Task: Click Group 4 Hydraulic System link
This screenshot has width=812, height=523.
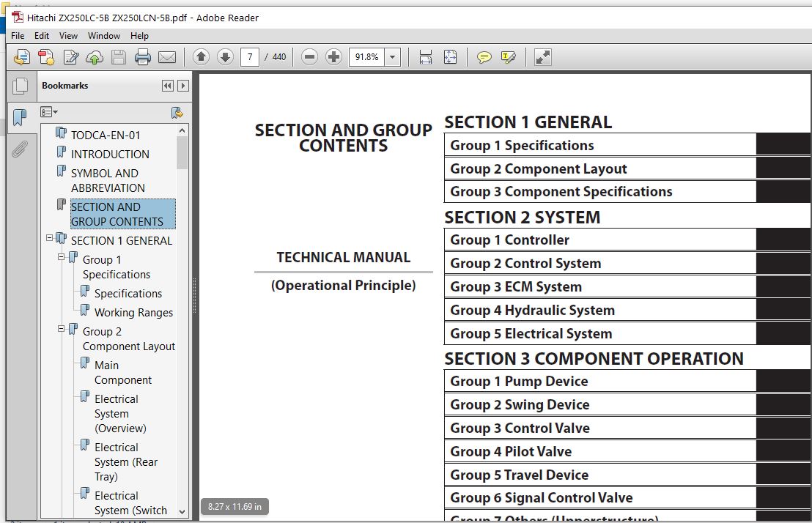Action: (x=532, y=310)
